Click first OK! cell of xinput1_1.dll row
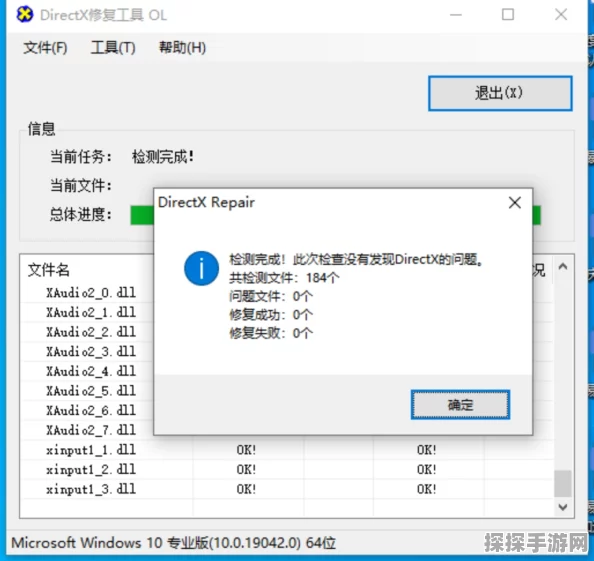Image resolution: width=594 pixels, height=561 pixels. (x=246, y=450)
